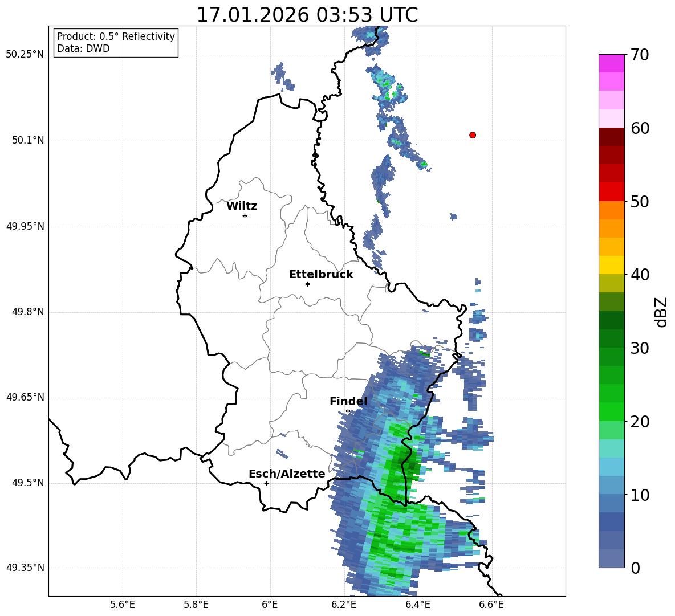Click the 20 colorbar tick label
Image resolution: width=675 pixels, height=616 pixels.
(640, 422)
